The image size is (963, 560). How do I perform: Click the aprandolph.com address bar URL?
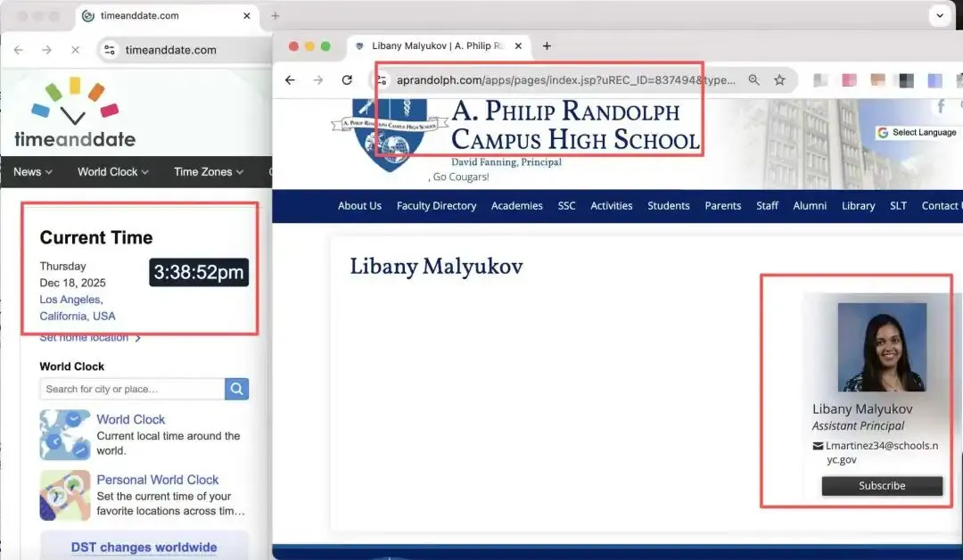click(x=565, y=80)
